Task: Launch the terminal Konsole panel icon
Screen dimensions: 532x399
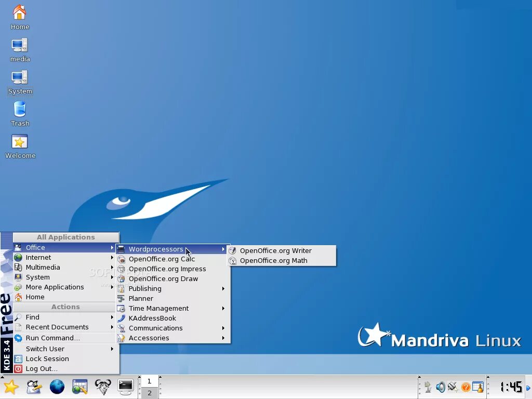Action: [x=126, y=387]
